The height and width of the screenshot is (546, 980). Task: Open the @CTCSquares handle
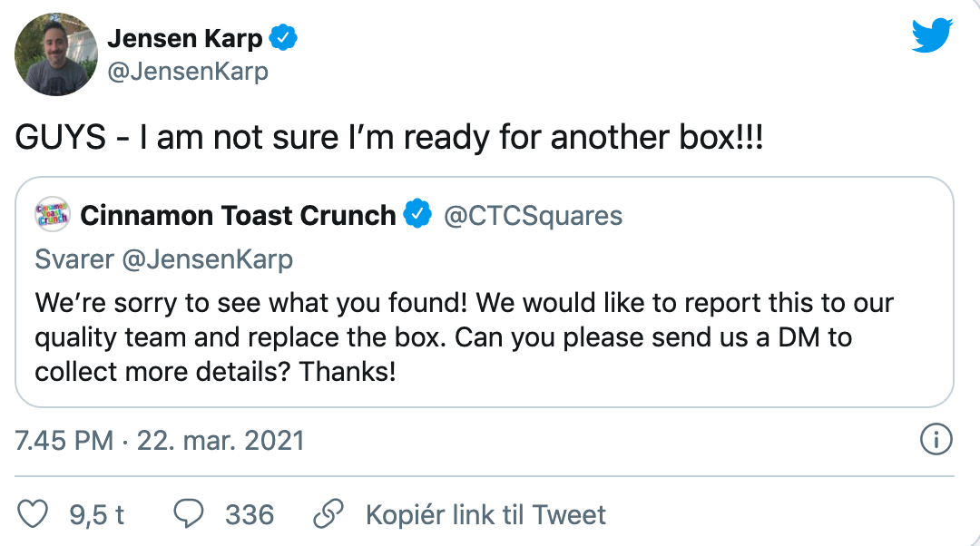(x=533, y=215)
